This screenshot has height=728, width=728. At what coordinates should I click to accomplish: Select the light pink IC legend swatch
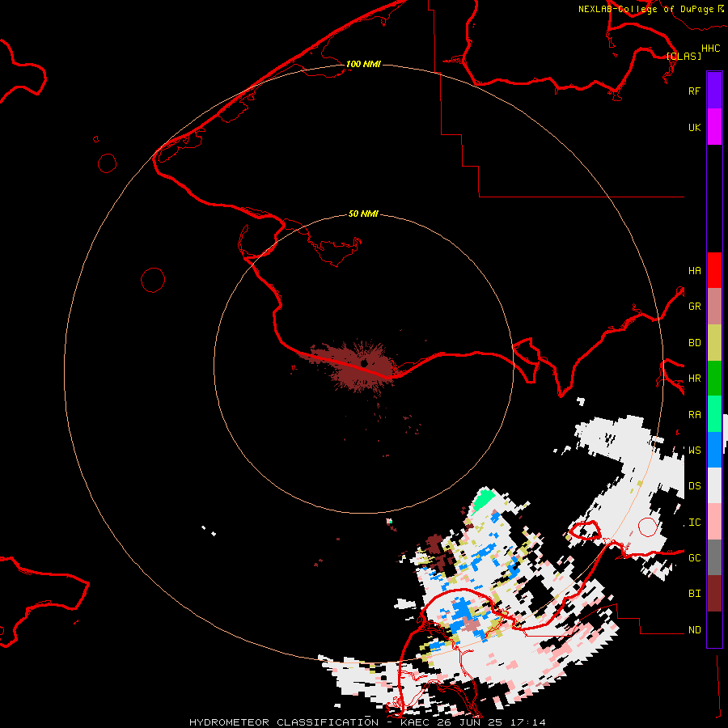tap(714, 522)
